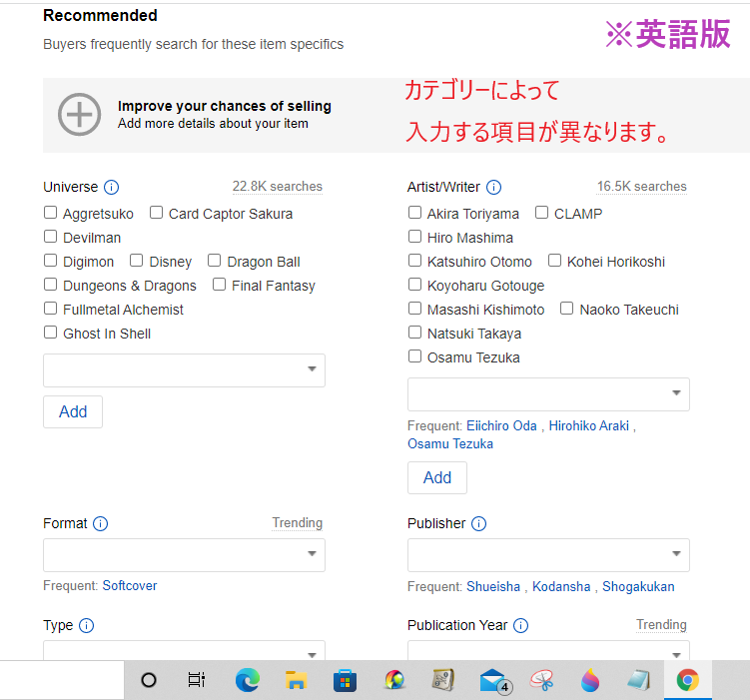Open the Format info icon
750x700 pixels.
pos(101,523)
